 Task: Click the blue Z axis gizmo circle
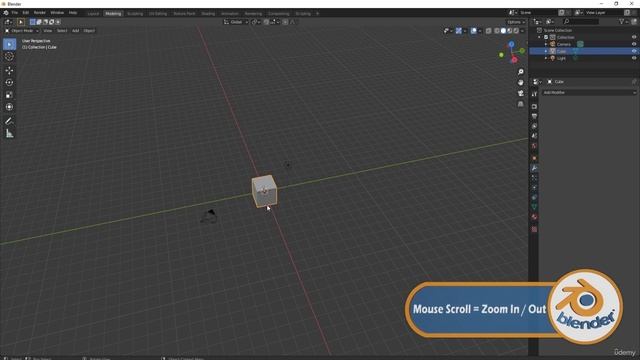point(511,44)
